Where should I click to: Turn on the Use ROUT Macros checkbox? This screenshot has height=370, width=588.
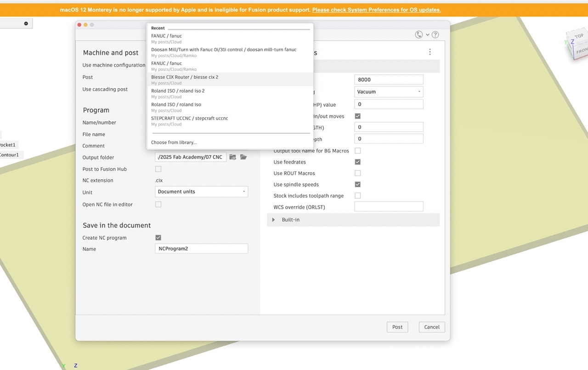tap(358, 173)
